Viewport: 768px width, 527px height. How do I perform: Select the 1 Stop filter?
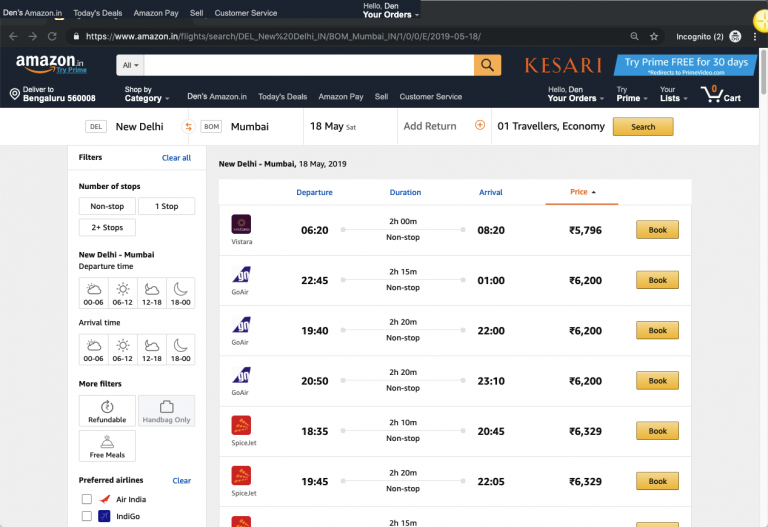167,206
